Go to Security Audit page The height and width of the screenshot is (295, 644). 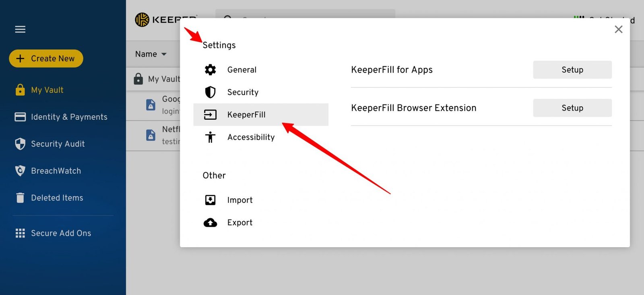pos(58,144)
